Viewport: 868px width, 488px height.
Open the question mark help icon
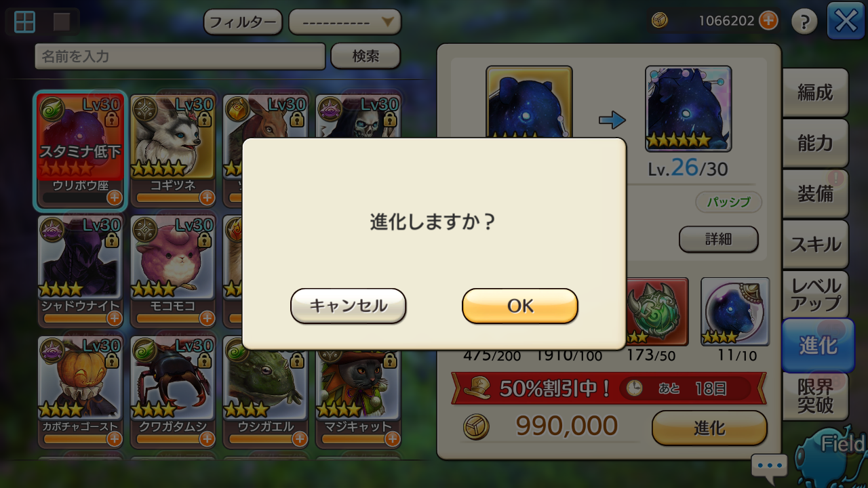tap(804, 22)
